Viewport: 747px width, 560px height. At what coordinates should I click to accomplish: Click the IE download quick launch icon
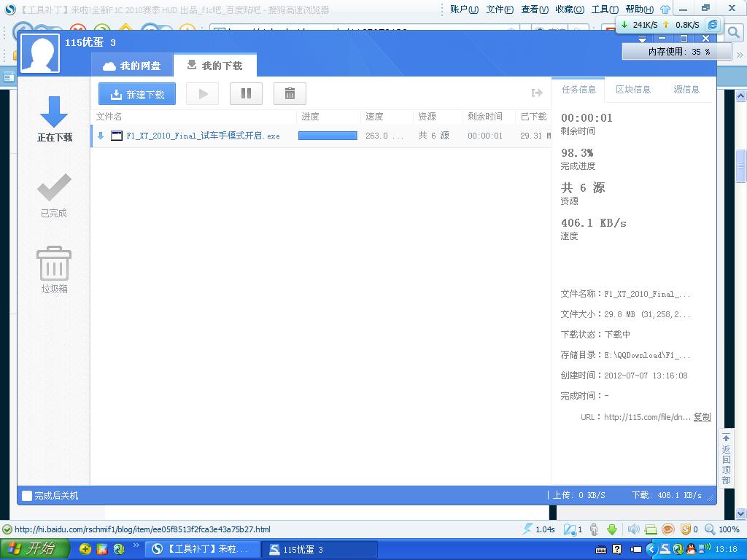pos(119,549)
